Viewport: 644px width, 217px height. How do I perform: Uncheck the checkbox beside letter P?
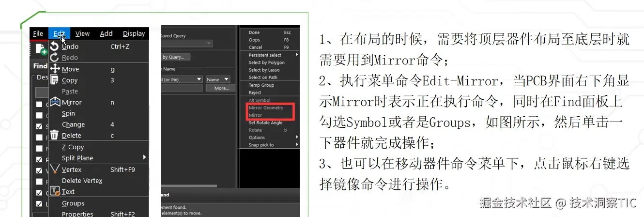pos(39,159)
